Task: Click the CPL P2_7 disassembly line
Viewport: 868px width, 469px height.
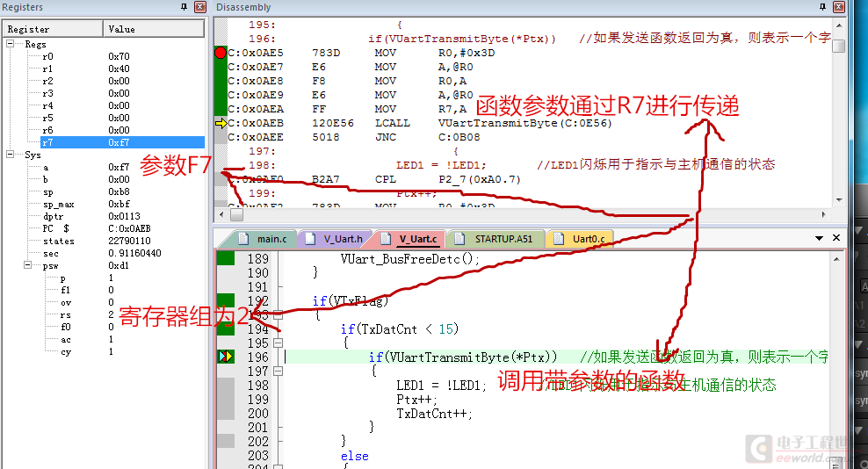Action: (375, 179)
